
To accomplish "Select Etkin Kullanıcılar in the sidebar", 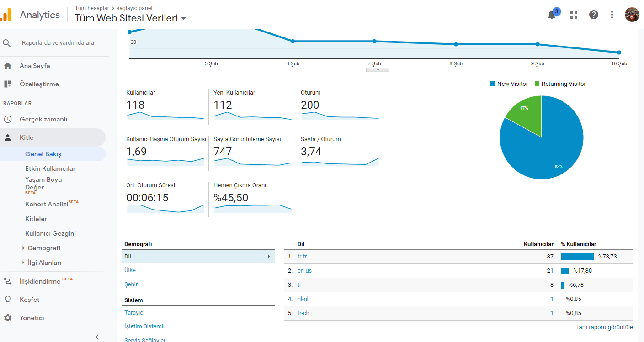I will click(50, 168).
